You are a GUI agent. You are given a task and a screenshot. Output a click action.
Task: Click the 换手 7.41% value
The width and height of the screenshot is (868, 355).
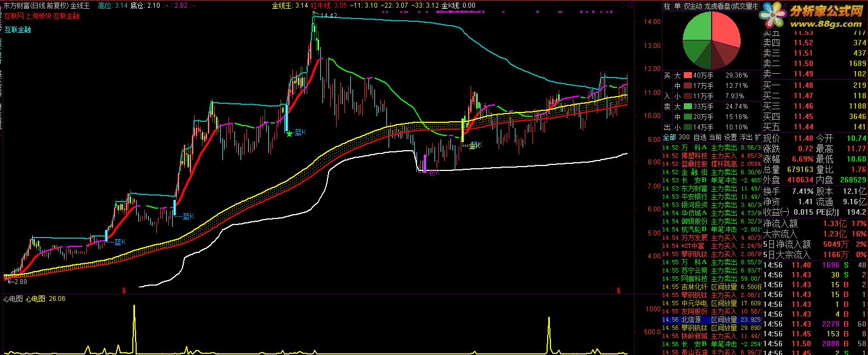pos(802,192)
